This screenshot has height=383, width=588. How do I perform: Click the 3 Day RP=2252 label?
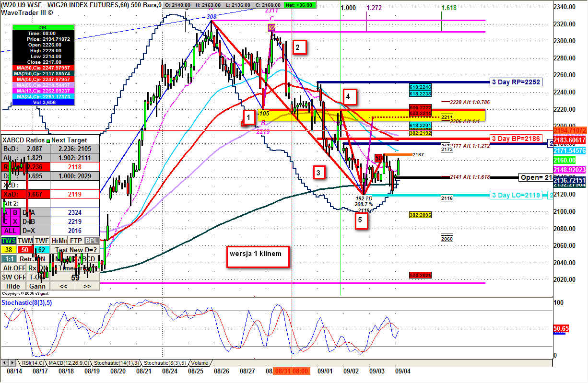coord(517,82)
